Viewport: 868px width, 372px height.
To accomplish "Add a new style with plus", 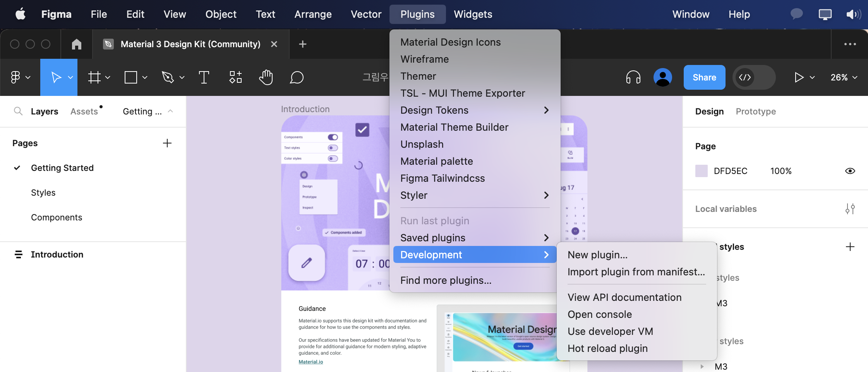I will click(850, 247).
